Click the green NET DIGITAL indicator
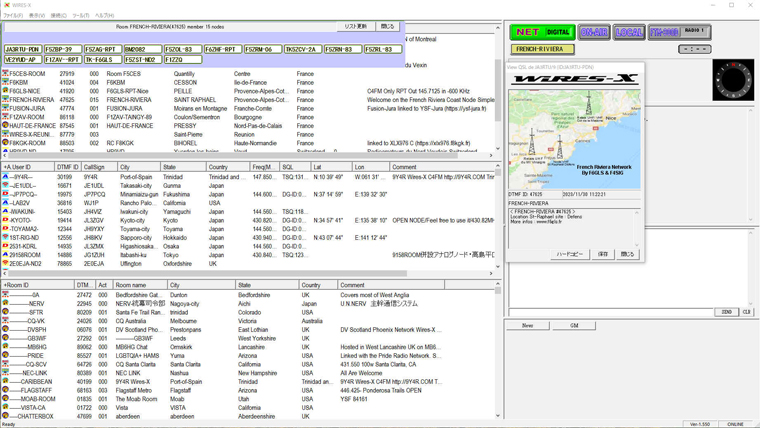This screenshot has height=428, width=760. (542, 32)
